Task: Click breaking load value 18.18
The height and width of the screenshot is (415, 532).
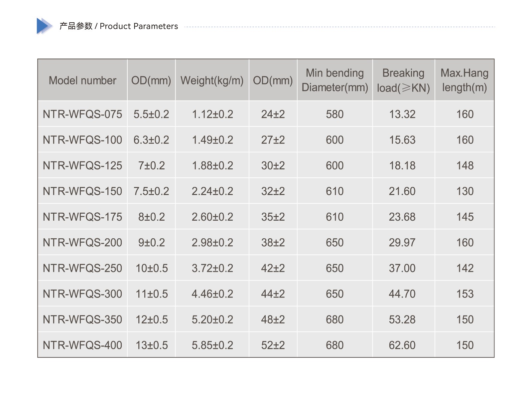Action: coord(402,165)
